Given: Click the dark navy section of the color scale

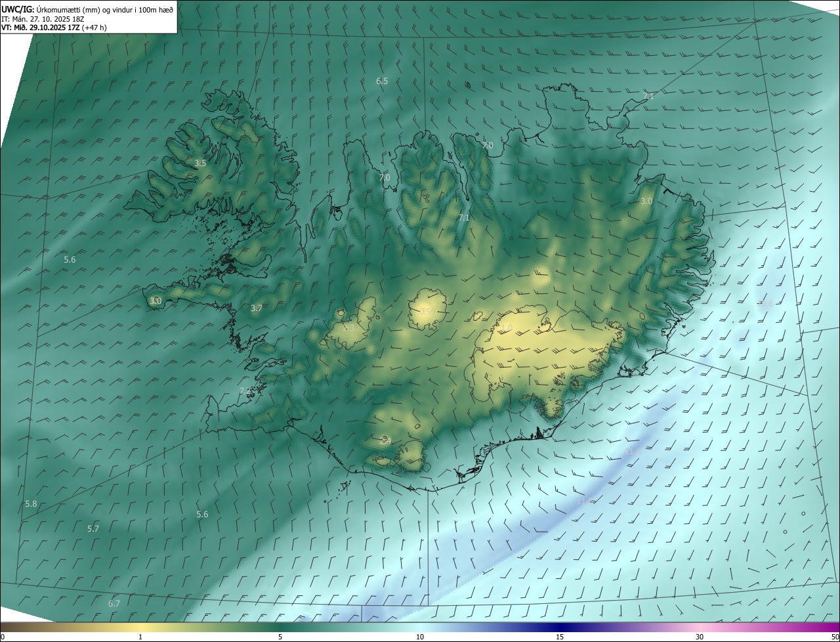Looking at the screenshot, I should (x=560, y=627).
